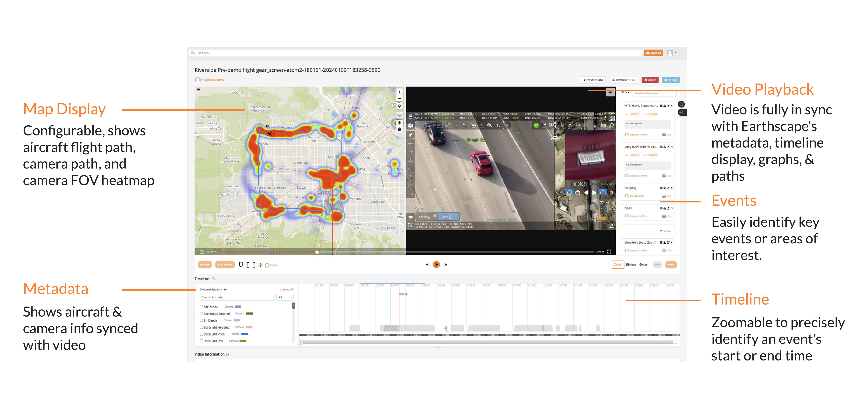This screenshot has height=409, width=868.
Task: Click the map zoom in plus button
Action: click(x=400, y=92)
